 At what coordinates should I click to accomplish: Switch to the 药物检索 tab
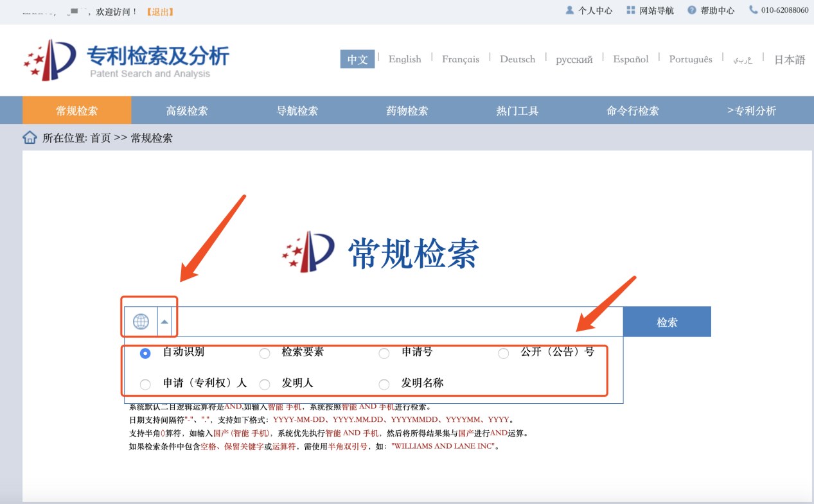click(407, 110)
